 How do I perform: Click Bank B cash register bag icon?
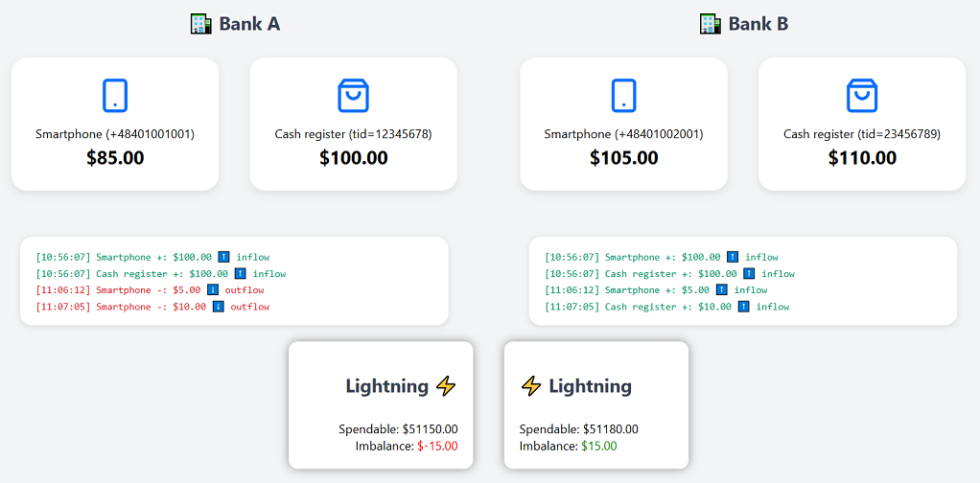[x=862, y=95]
